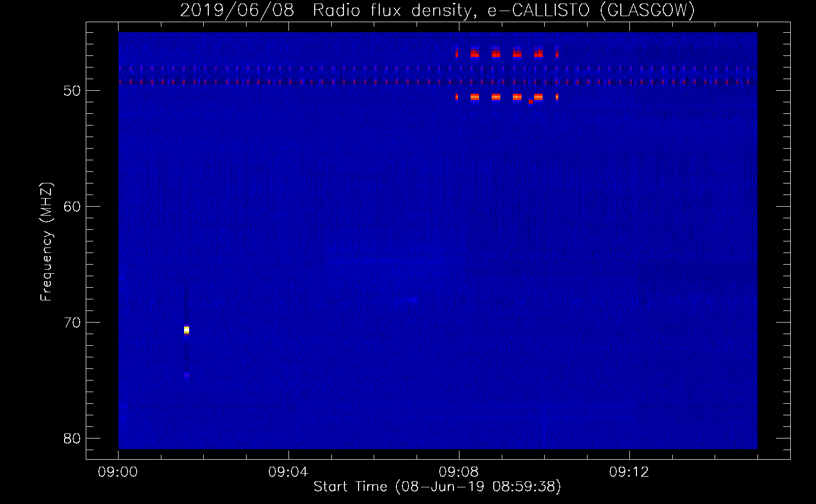
Task: Click the 09:04 time tick label
Action: pos(288,472)
